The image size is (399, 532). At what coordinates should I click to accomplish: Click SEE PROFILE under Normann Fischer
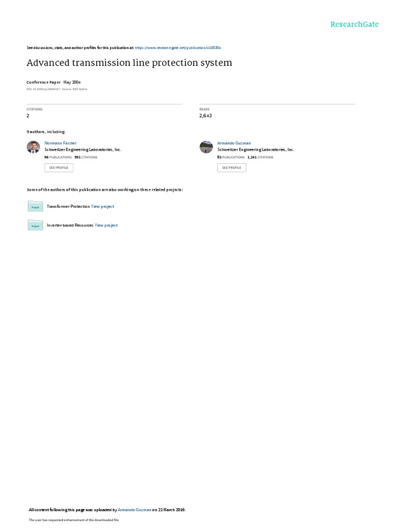pos(59,168)
